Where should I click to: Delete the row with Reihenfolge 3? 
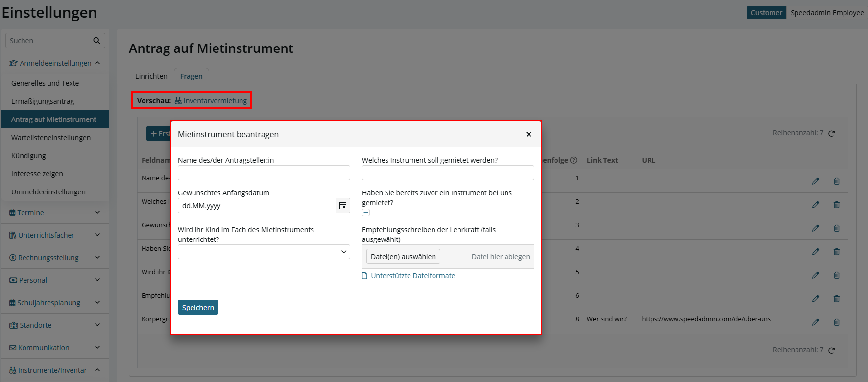click(x=837, y=228)
